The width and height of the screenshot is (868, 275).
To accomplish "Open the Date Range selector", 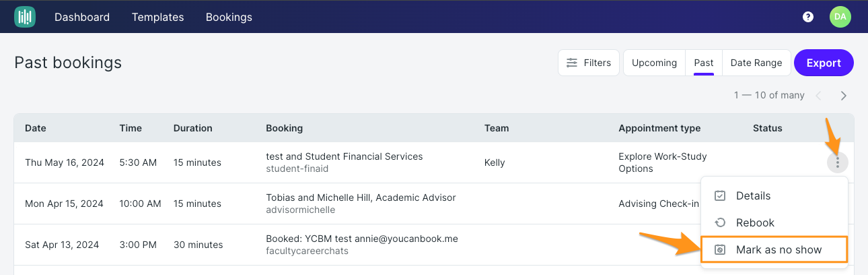I will coord(756,63).
